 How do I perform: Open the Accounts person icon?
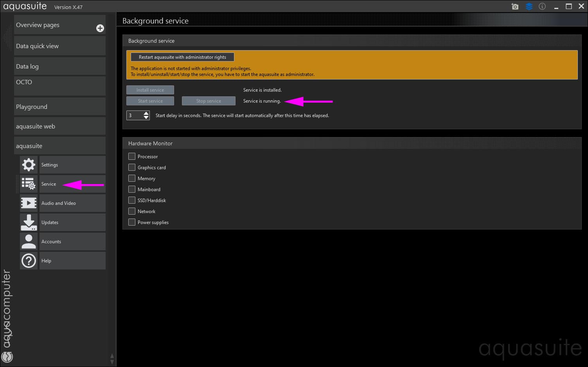29,242
